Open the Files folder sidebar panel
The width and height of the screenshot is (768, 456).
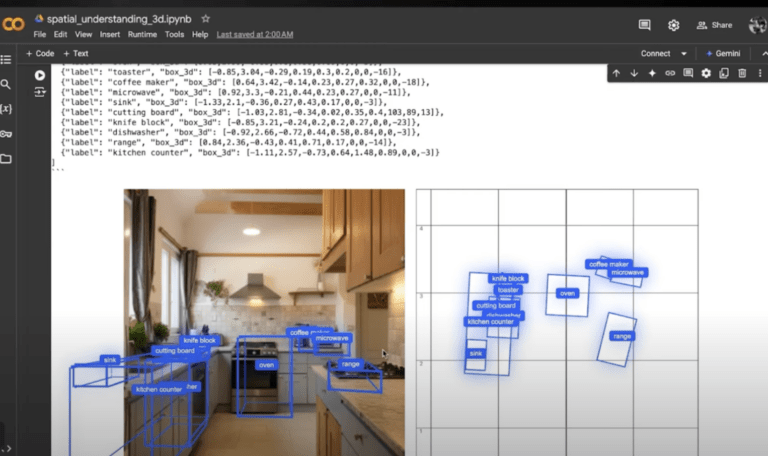(6, 159)
